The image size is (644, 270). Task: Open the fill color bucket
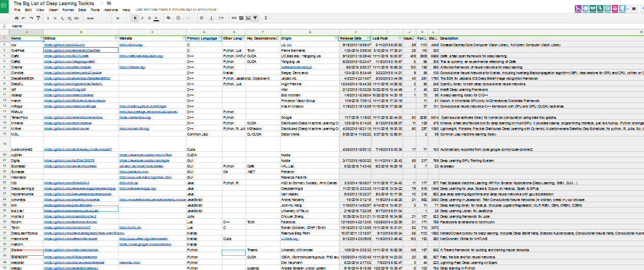pyautogui.click(x=168, y=18)
